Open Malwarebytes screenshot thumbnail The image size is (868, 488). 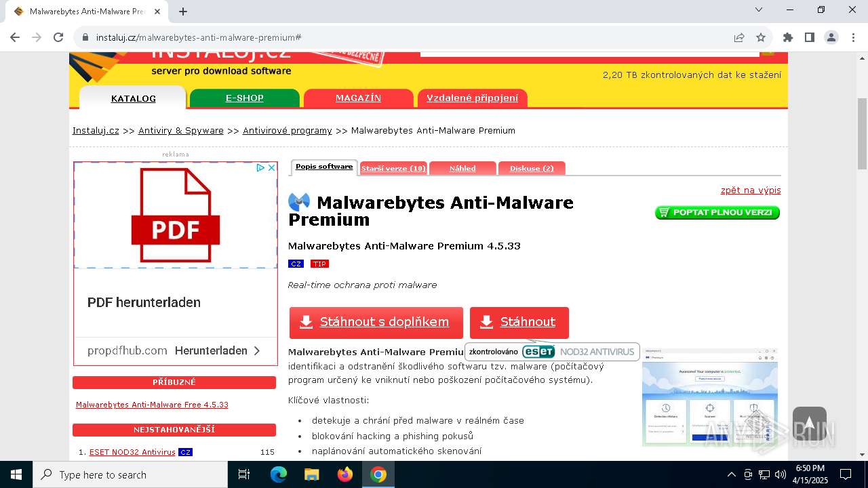click(710, 398)
